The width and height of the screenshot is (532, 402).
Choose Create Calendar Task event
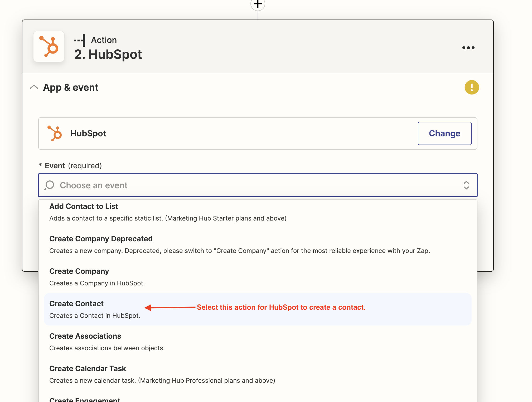(258, 374)
